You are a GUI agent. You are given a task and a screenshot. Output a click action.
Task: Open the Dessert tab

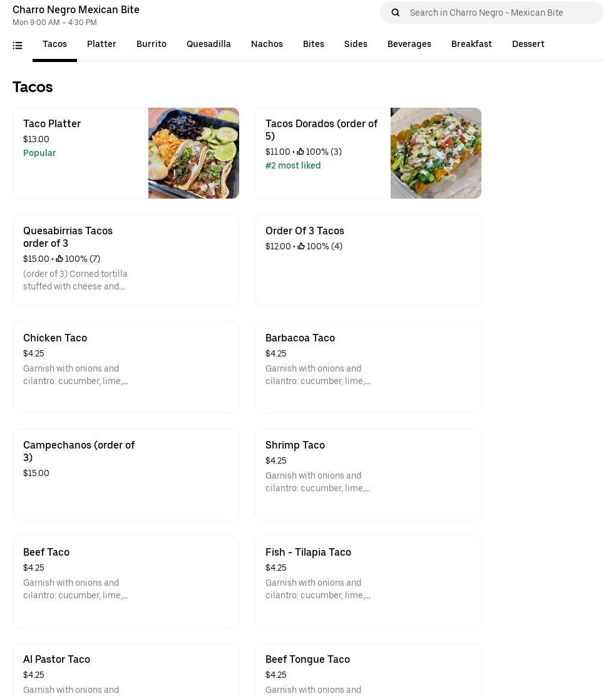pos(528,44)
